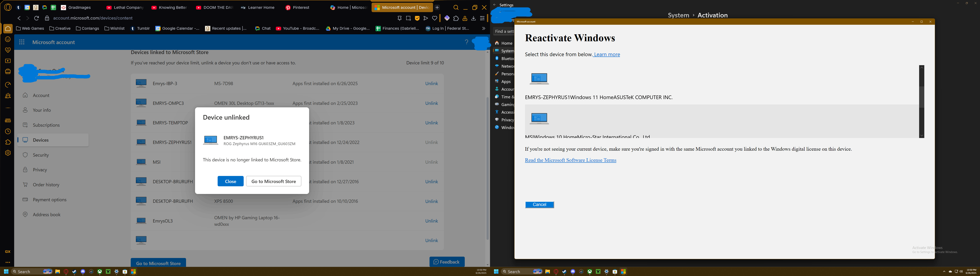Viewport: 980px width, 276px height.
Task: Switch to the Lethal Company tab
Action: tap(125, 8)
